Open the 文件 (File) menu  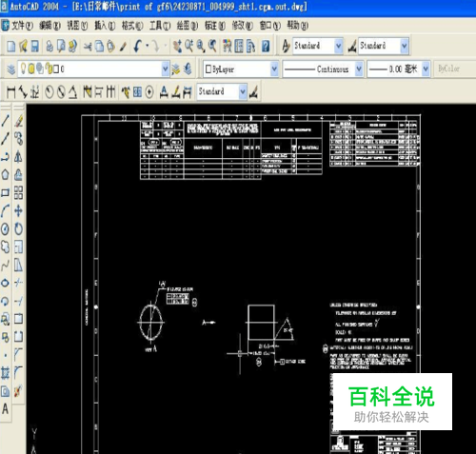tap(22, 26)
